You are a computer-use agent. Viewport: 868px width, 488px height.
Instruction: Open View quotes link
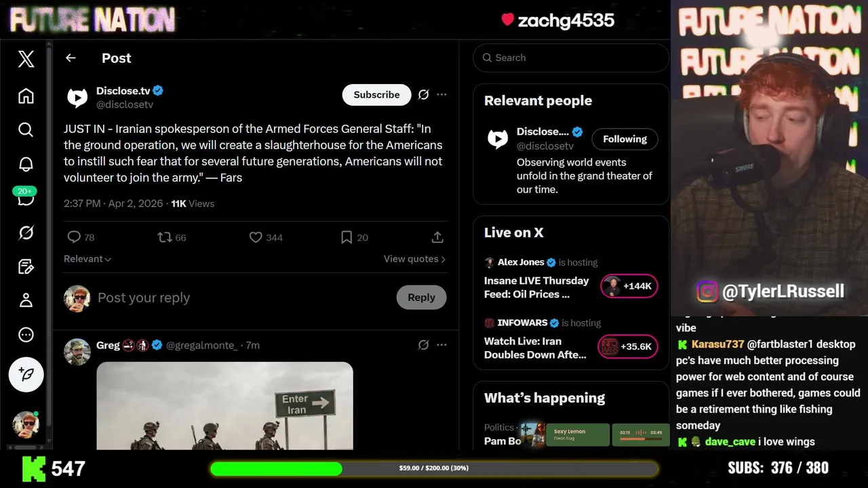click(414, 259)
